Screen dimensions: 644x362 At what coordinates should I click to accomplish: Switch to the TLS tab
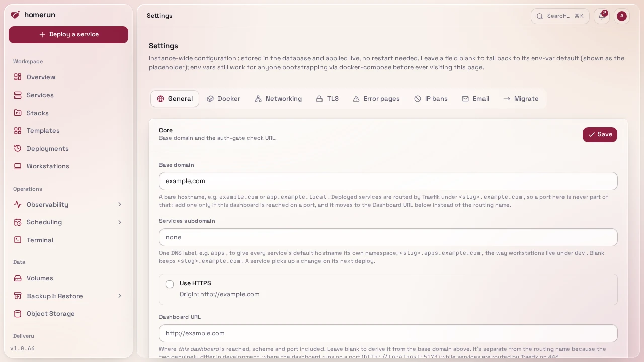[x=327, y=99]
